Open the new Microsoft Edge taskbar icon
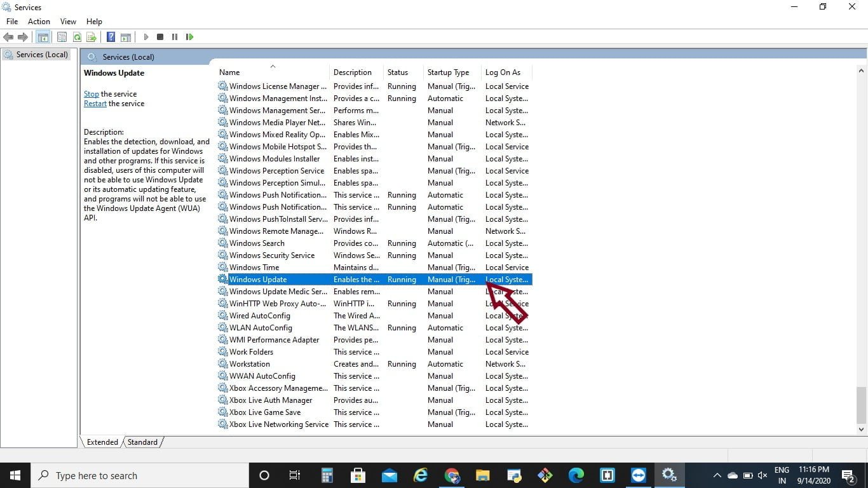 pyautogui.click(x=576, y=475)
